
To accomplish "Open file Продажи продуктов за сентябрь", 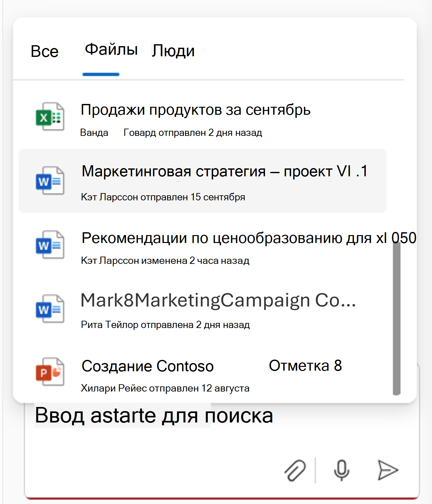I will pyautogui.click(x=195, y=110).
